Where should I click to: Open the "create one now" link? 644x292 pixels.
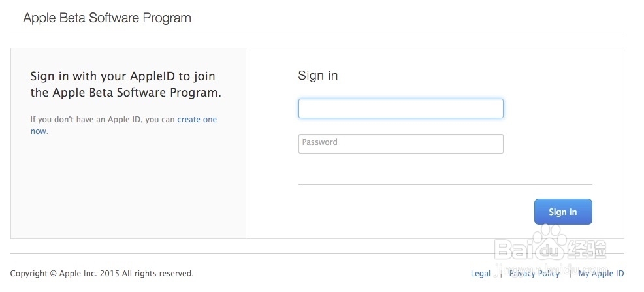[197, 120]
